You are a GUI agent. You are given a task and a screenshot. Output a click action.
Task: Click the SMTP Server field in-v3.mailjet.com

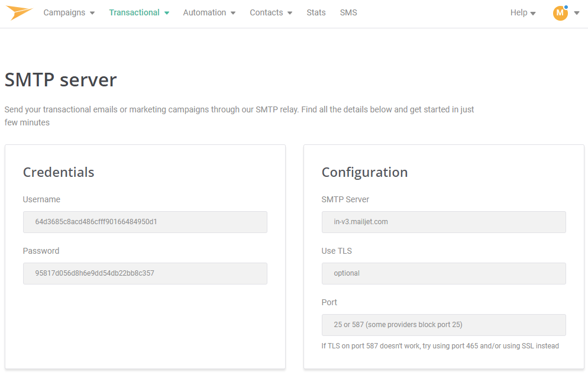(x=443, y=222)
